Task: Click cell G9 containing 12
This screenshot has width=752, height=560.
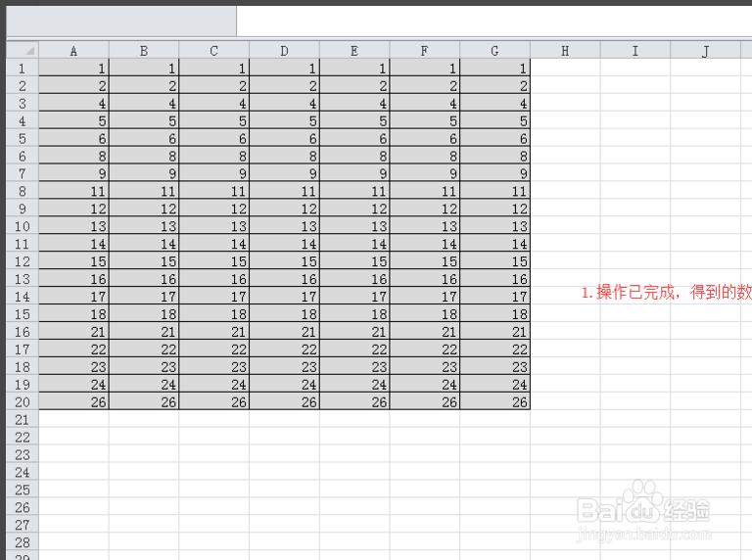Action: coord(494,209)
